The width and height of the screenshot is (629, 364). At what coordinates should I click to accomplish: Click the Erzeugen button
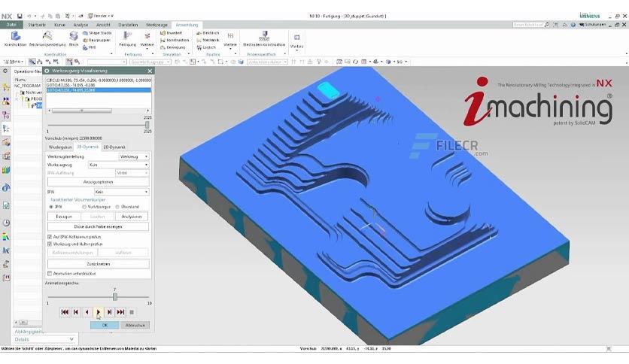pyautogui.click(x=64, y=217)
